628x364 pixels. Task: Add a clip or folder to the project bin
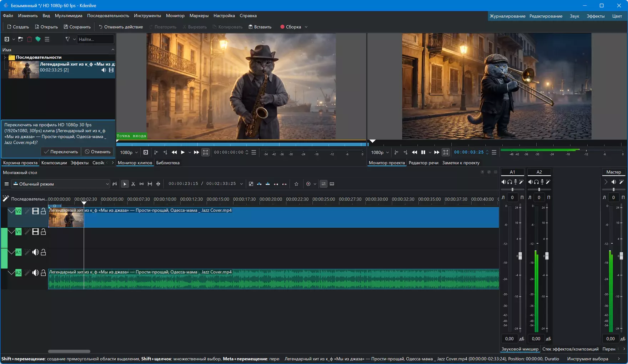(7, 39)
